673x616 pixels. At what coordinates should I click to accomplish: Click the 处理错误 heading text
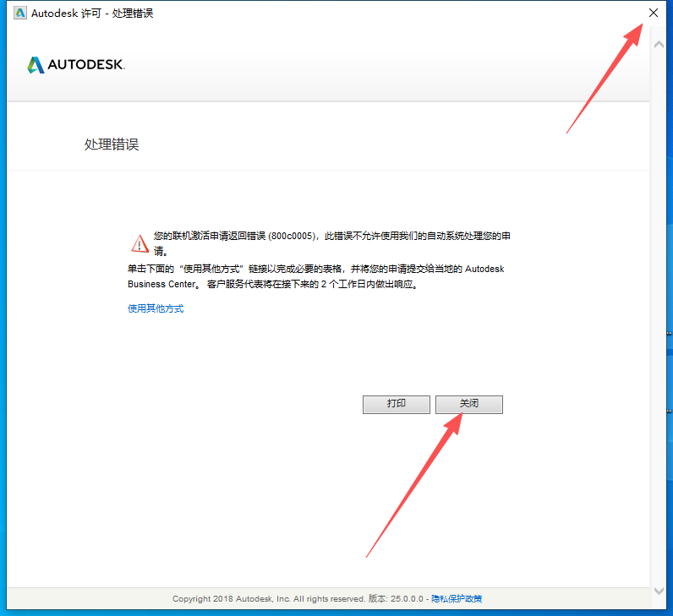point(112,144)
